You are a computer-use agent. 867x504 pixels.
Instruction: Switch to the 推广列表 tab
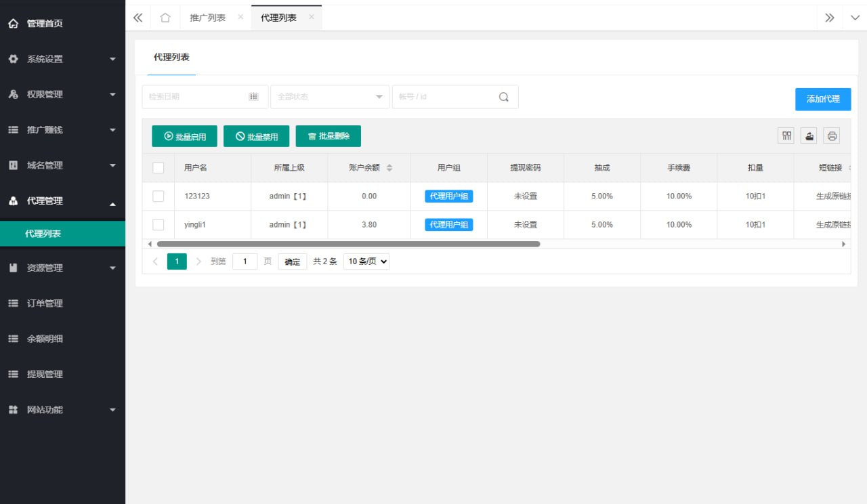pos(207,18)
